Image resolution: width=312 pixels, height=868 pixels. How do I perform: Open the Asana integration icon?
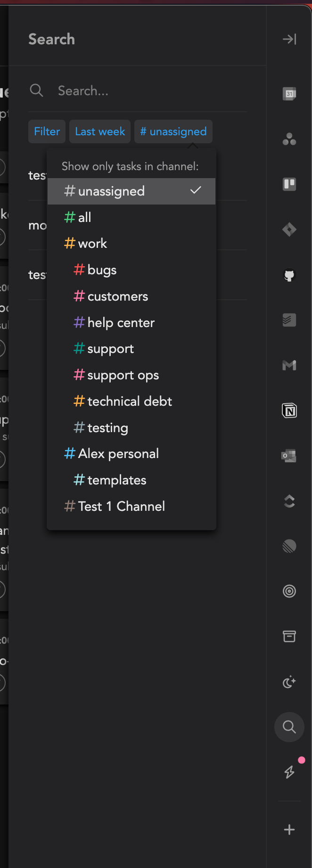tap(289, 139)
